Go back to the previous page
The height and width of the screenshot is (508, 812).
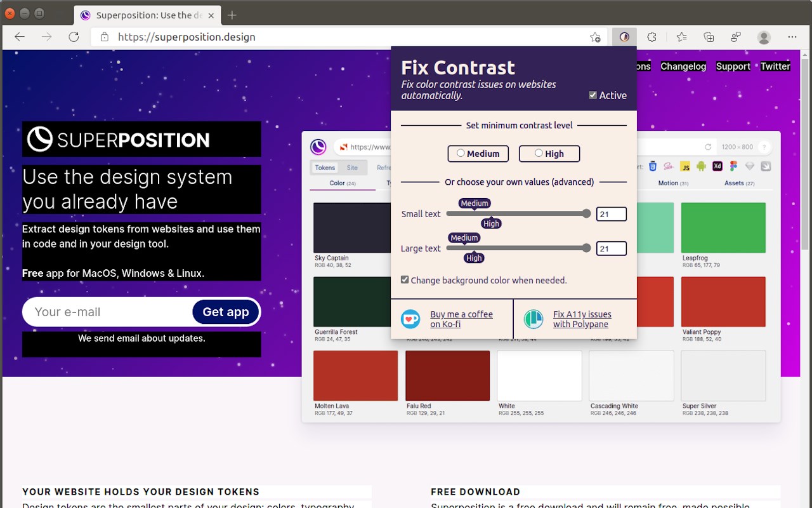[20, 37]
